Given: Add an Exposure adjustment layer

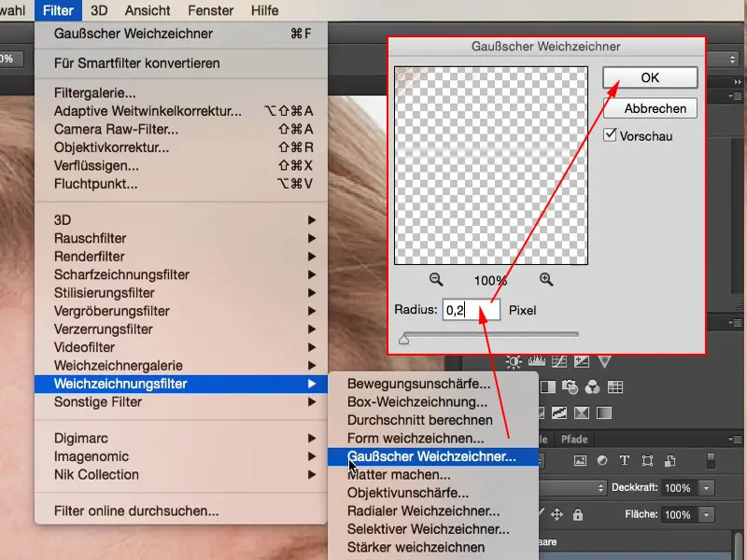Looking at the screenshot, I should coord(581,362).
